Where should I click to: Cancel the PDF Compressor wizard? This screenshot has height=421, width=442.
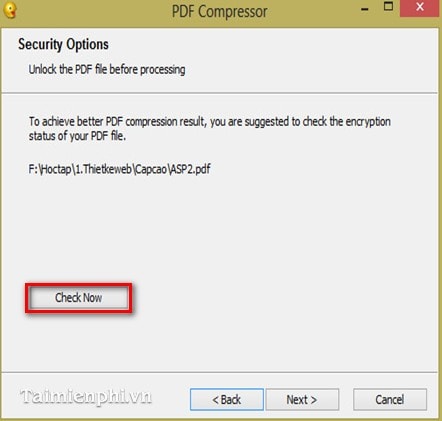tap(390, 399)
